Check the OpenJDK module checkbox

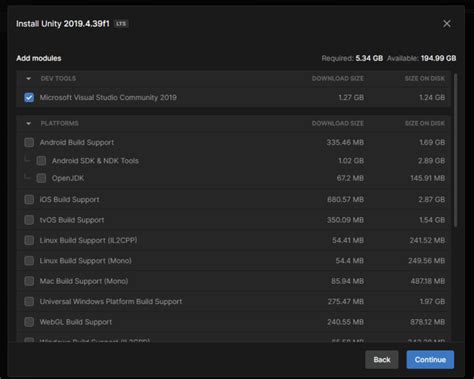coord(41,178)
